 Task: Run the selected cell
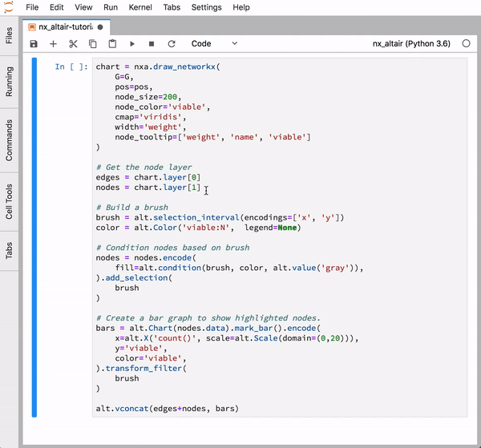[x=132, y=44]
